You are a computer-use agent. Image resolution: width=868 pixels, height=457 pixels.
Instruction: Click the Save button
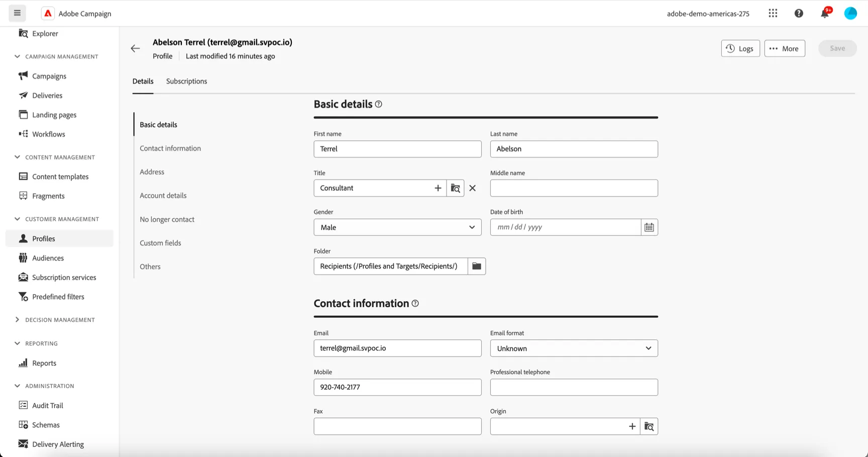click(837, 48)
